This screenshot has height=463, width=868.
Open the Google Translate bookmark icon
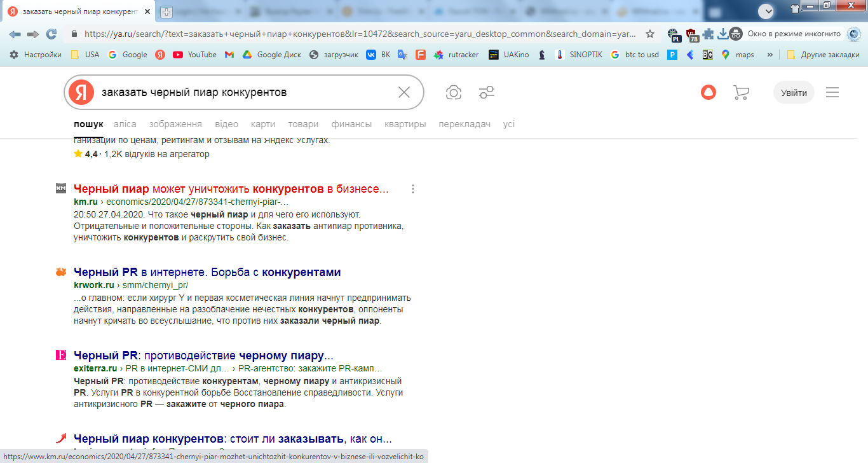[402, 55]
